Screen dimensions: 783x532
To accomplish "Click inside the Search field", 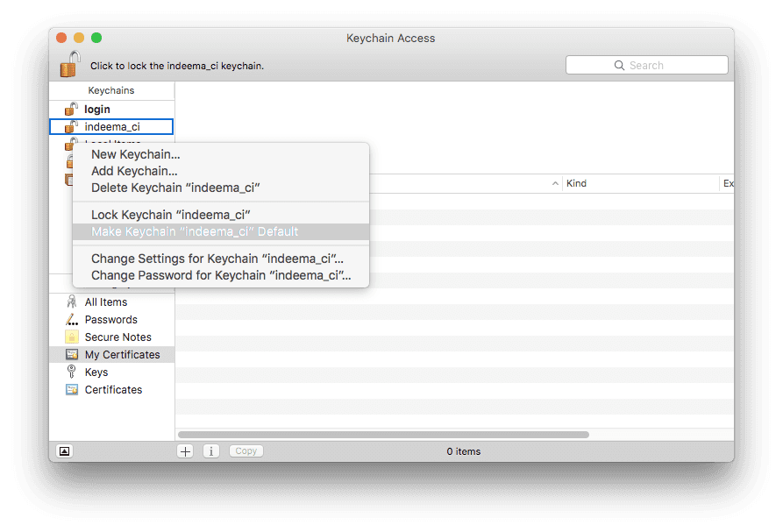I will click(x=646, y=65).
